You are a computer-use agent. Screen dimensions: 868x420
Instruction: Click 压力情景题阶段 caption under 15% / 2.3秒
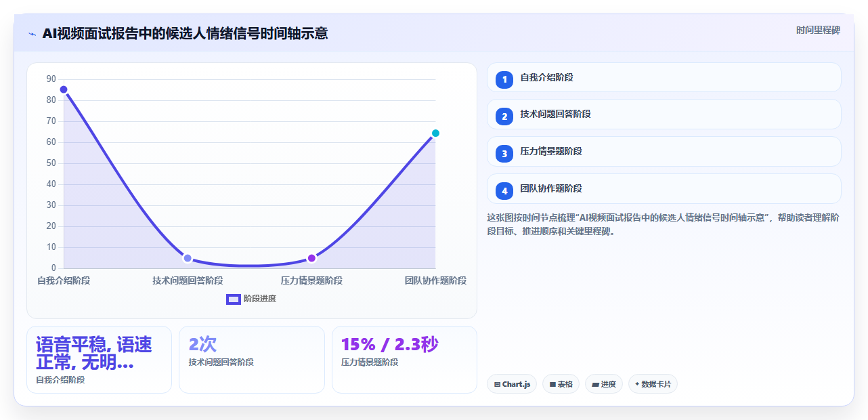(370, 362)
